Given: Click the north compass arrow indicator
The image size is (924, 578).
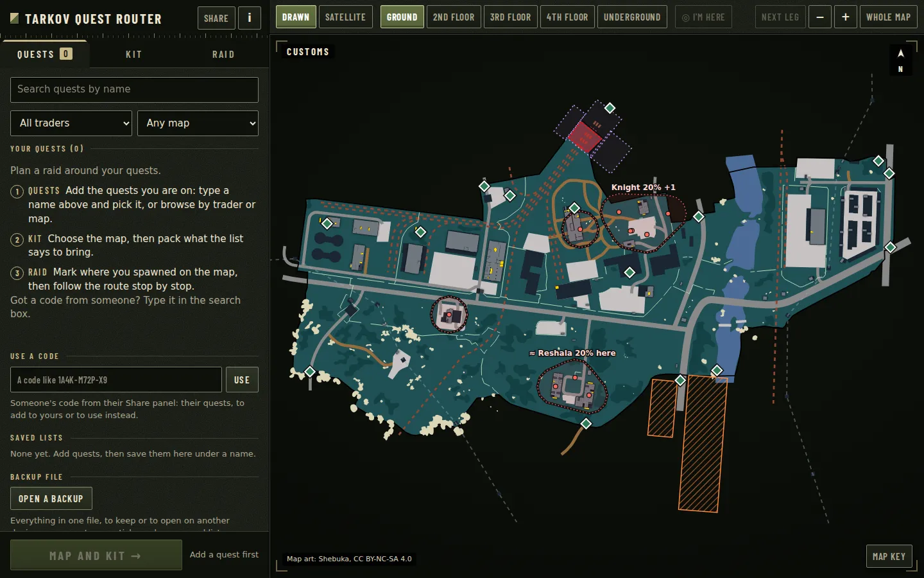Looking at the screenshot, I should [900, 60].
